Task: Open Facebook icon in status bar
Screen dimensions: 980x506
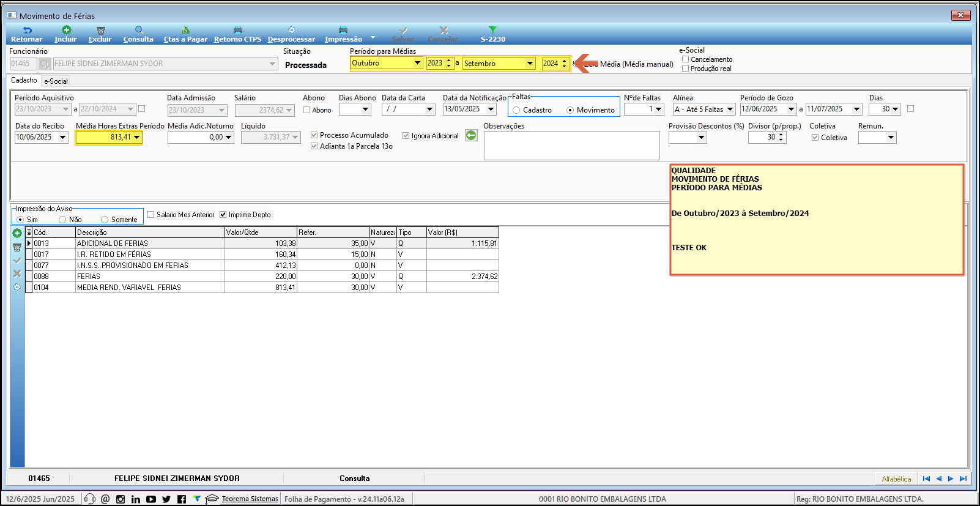Action: point(182,499)
